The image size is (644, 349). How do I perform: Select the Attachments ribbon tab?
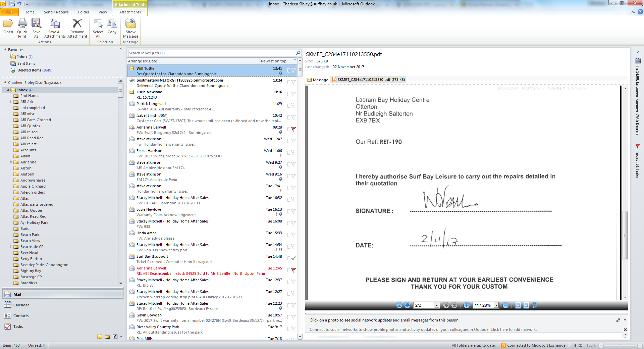[x=130, y=12]
